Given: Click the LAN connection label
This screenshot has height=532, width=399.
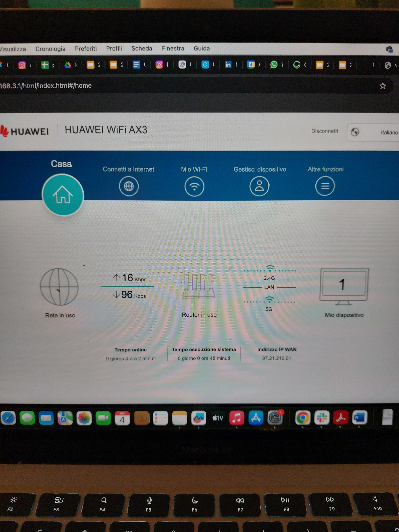Looking at the screenshot, I should click(269, 287).
